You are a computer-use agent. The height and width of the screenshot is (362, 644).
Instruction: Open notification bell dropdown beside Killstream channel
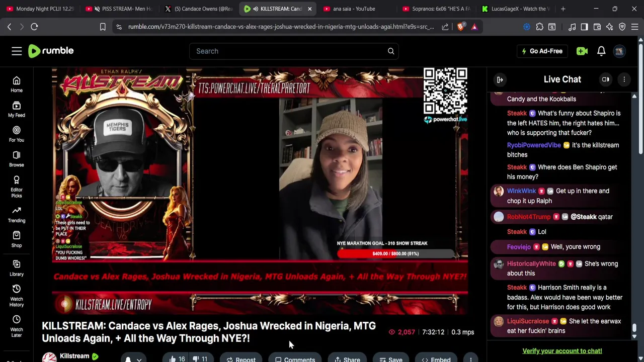click(x=133, y=359)
